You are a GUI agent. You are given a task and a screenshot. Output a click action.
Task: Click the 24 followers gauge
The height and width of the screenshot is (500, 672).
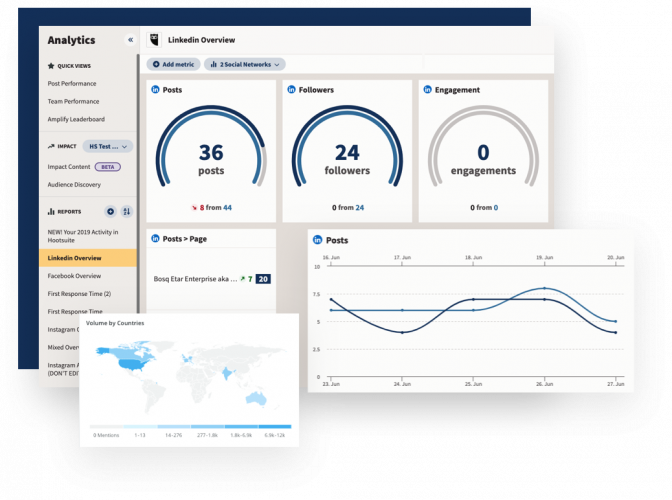347,147
